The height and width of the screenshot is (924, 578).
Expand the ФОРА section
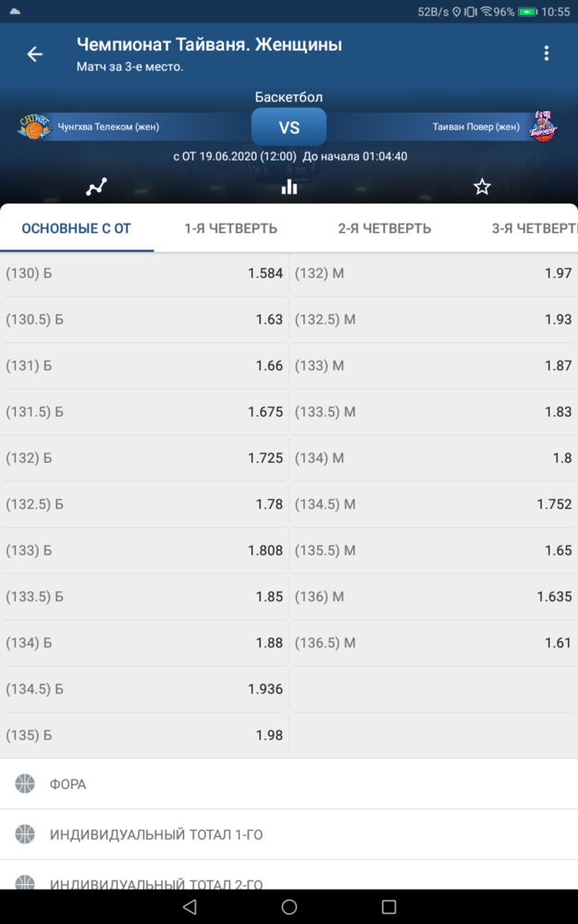tap(289, 784)
